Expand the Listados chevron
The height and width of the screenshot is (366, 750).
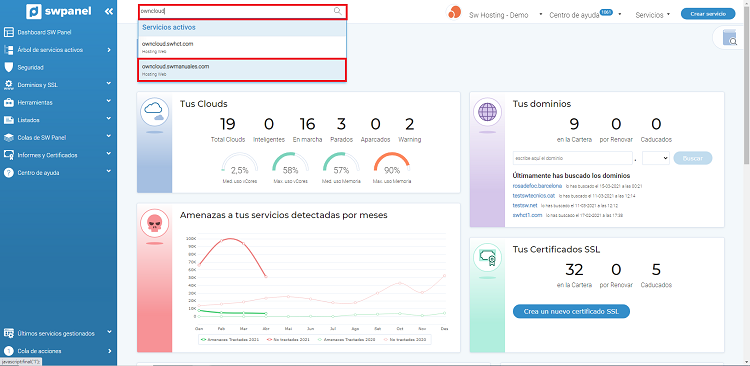(x=109, y=119)
